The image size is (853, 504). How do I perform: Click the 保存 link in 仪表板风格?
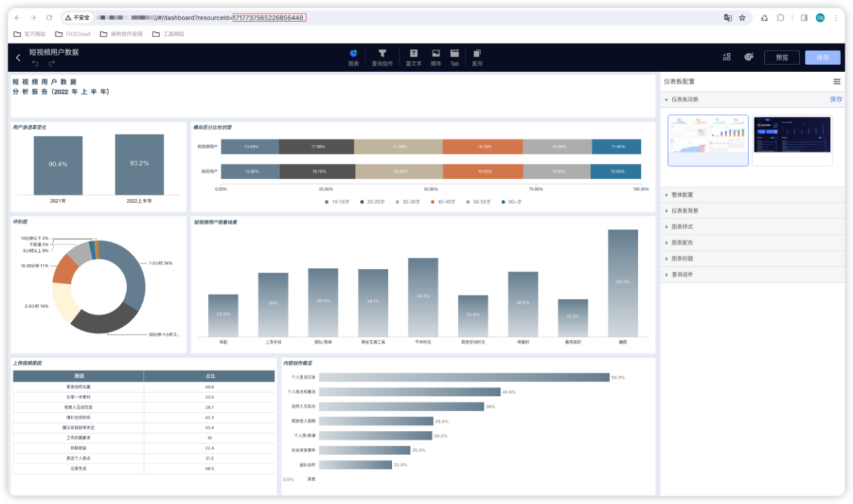(x=836, y=99)
